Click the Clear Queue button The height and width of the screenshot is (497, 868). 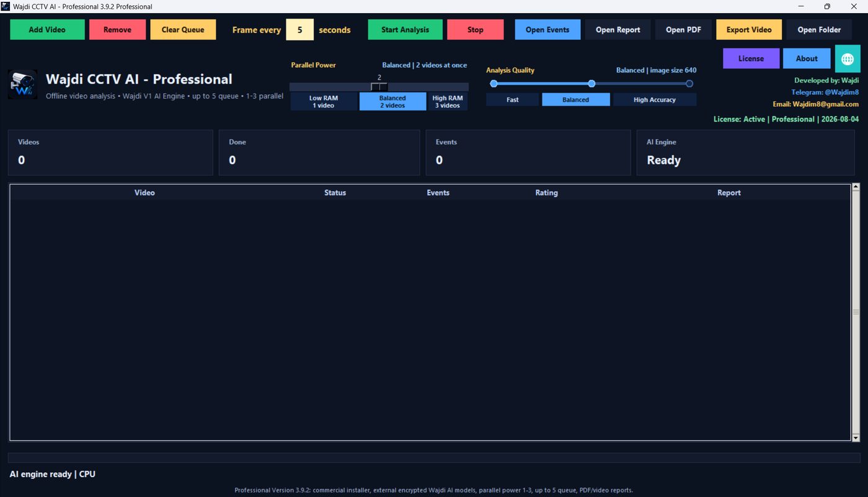[183, 30]
